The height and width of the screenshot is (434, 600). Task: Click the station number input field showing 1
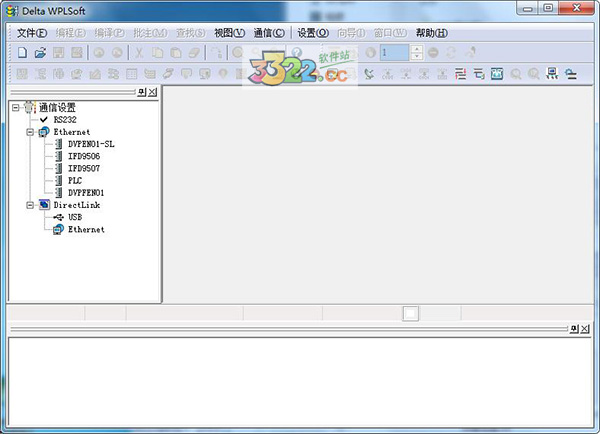click(394, 52)
